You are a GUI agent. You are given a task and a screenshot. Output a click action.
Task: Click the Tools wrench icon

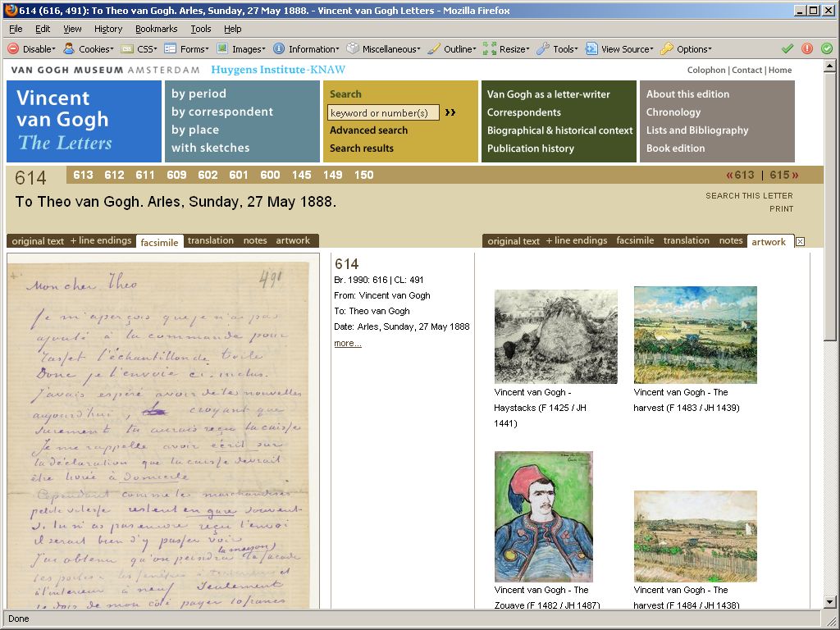[543, 48]
